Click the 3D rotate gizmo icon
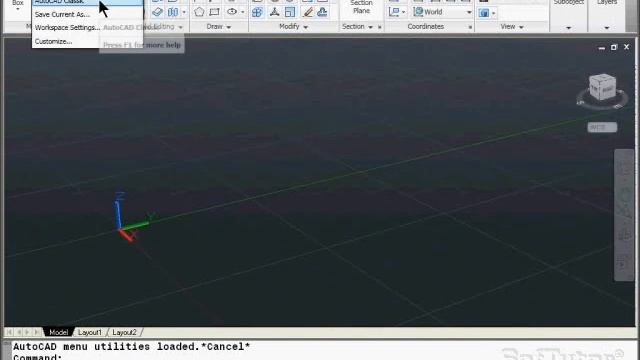This screenshot has width=640, height=360. click(x=274, y=12)
